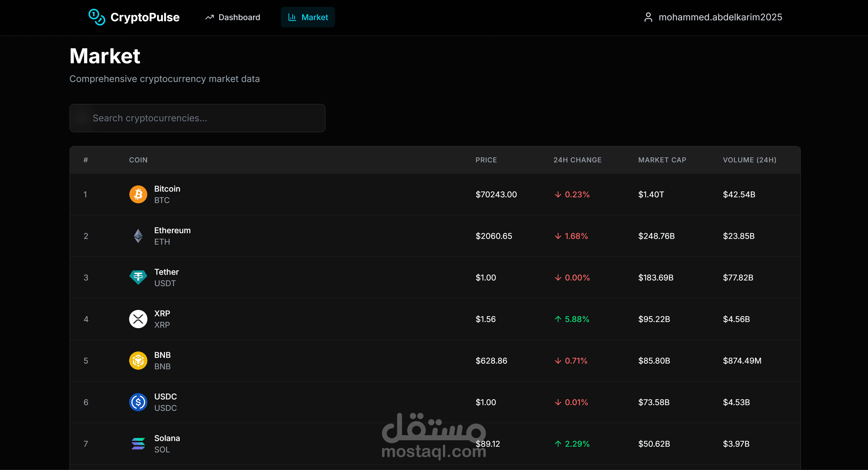The image size is (868, 470).
Task: Click the Bitcoin coin icon
Action: (x=138, y=194)
